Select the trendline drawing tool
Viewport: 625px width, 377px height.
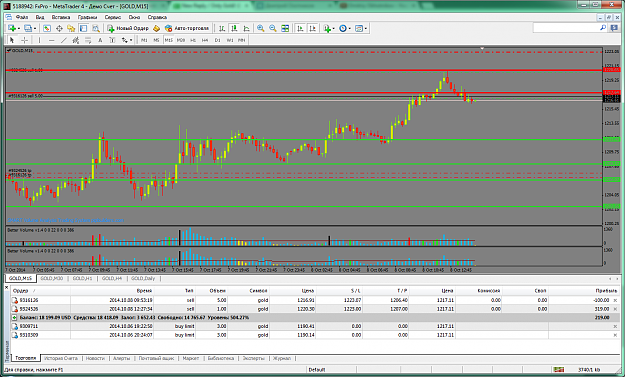click(x=63, y=40)
